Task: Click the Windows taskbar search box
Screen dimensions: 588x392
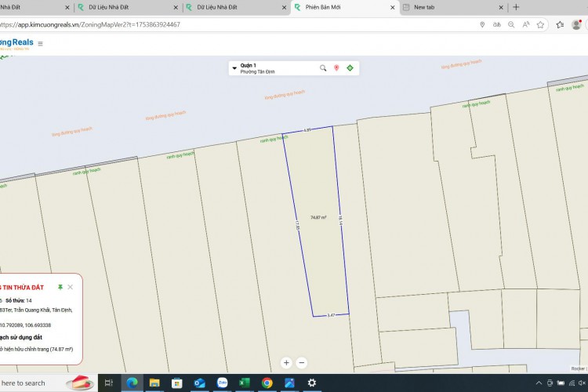Action: 47,383
